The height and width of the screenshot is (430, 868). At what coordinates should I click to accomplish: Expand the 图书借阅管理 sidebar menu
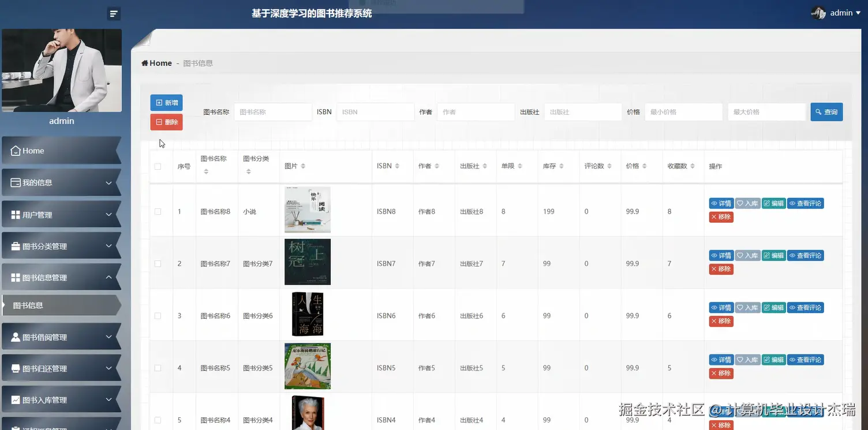[61, 337]
